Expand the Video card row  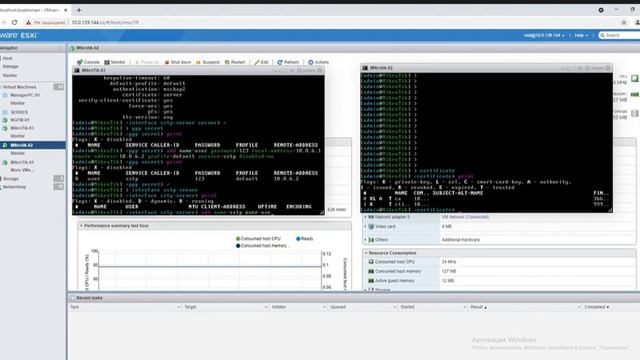tap(365, 227)
